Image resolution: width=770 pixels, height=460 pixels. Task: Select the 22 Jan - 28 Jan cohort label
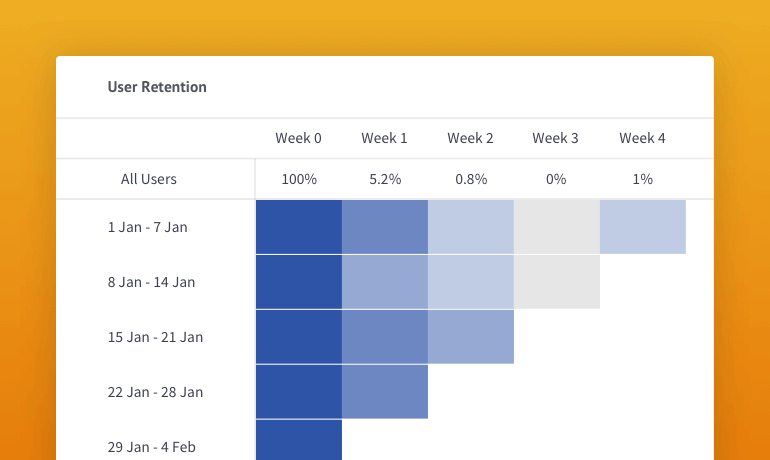pyautogui.click(x=155, y=392)
